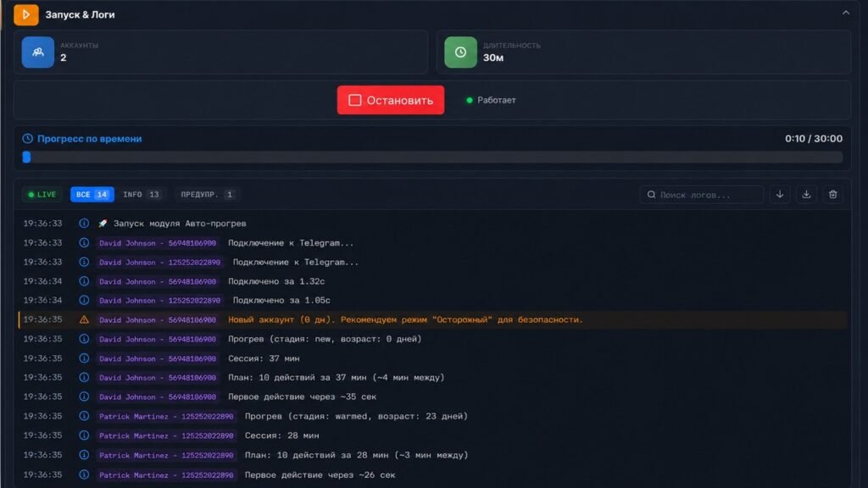Click info icon of Прогрев стадия new row
This screenshot has height=488, width=868.
click(x=84, y=339)
